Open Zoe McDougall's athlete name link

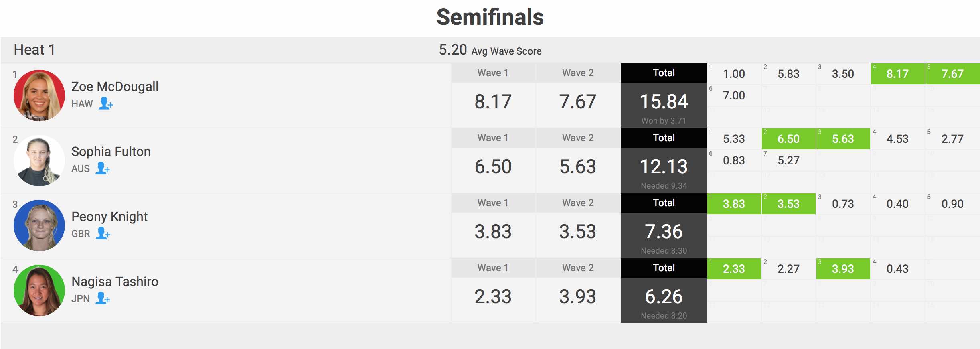tap(115, 87)
